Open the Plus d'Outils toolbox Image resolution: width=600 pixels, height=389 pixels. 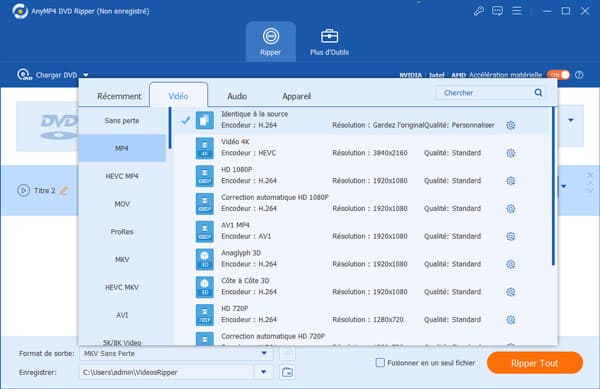(329, 42)
